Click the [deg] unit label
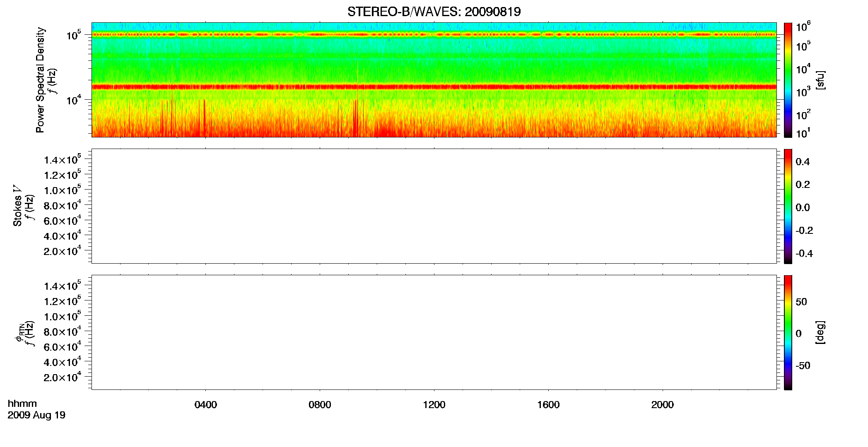The width and height of the screenshot is (868, 447). pyautogui.click(x=820, y=332)
